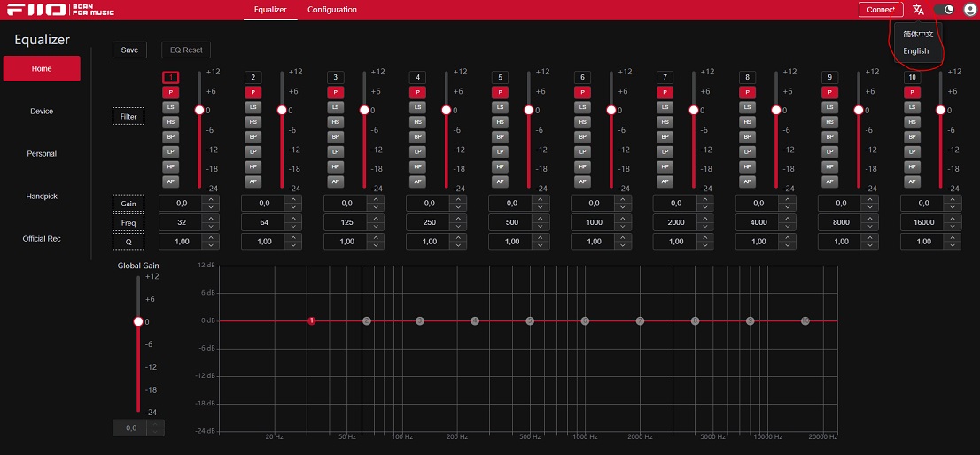Click band 4 Q input field
The width and height of the screenshot is (980, 455).
pos(429,242)
